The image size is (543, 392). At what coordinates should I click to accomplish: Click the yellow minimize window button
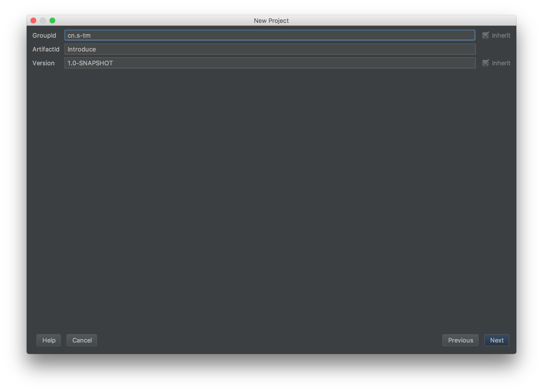[43, 20]
